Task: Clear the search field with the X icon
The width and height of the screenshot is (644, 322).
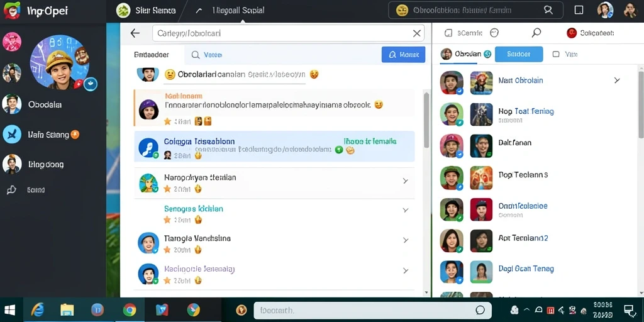Action: point(417,33)
